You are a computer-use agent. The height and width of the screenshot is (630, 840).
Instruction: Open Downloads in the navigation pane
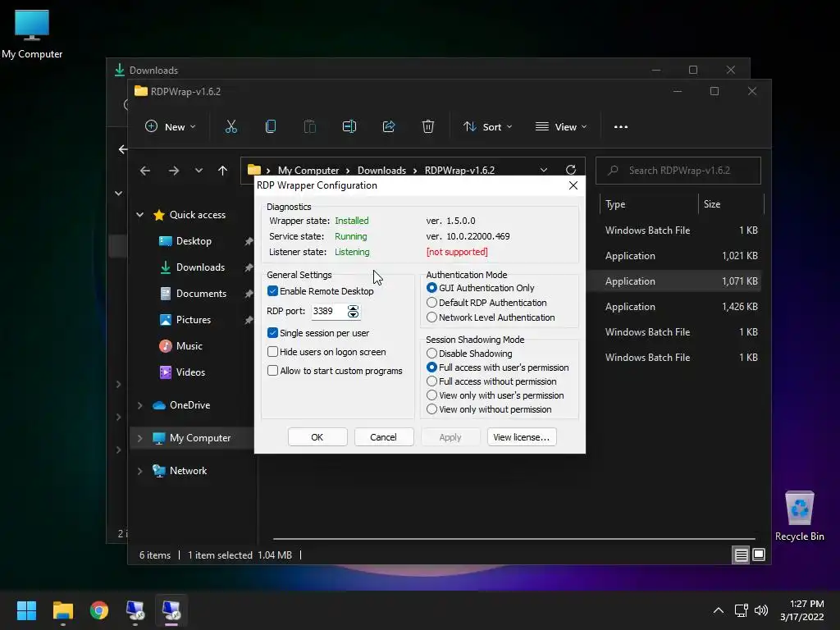pyautogui.click(x=200, y=267)
